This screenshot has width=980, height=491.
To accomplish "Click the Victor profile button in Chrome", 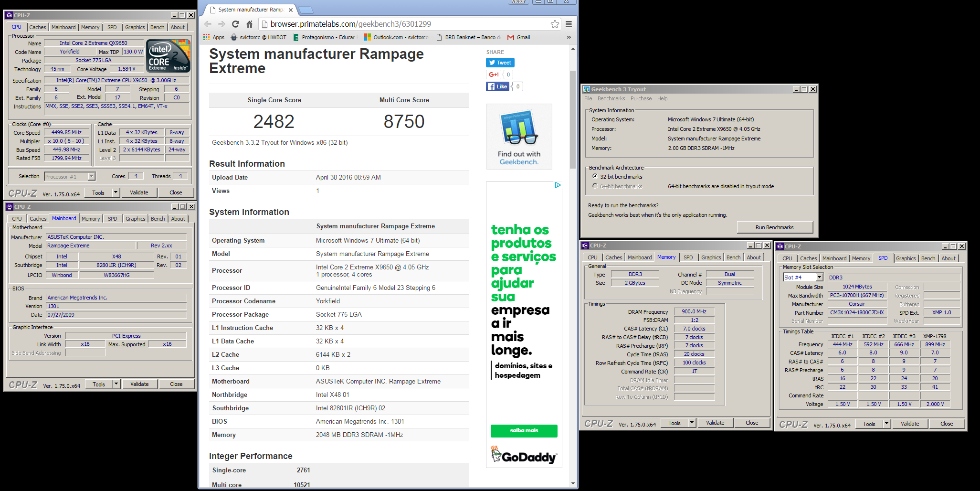I will click(x=518, y=2).
